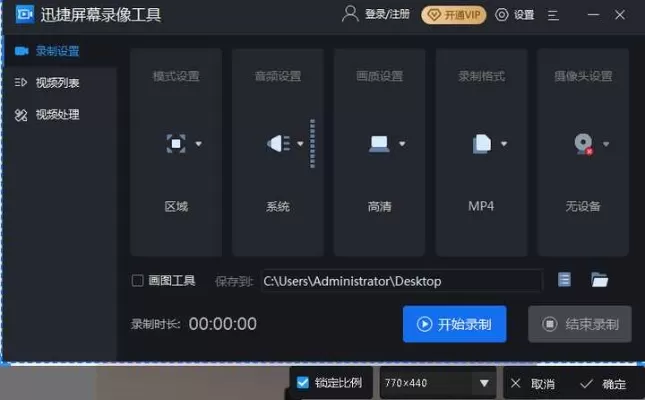Expand the 模式设置 dropdown arrow
This screenshot has height=400, width=645.
pos(199,144)
